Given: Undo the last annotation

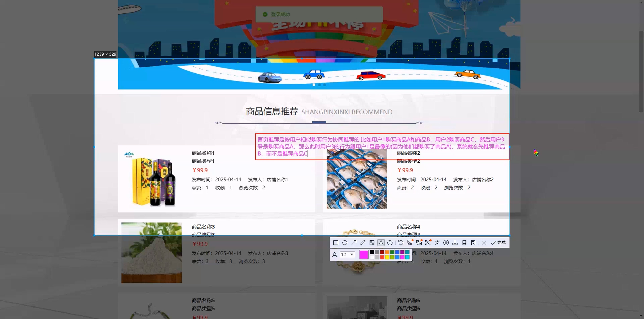Looking at the screenshot, I should (x=401, y=243).
